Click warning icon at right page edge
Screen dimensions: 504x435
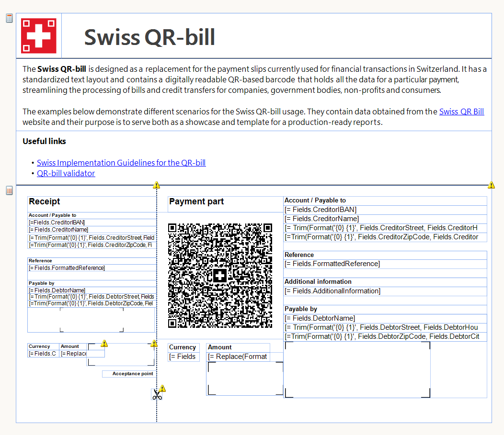(491, 185)
